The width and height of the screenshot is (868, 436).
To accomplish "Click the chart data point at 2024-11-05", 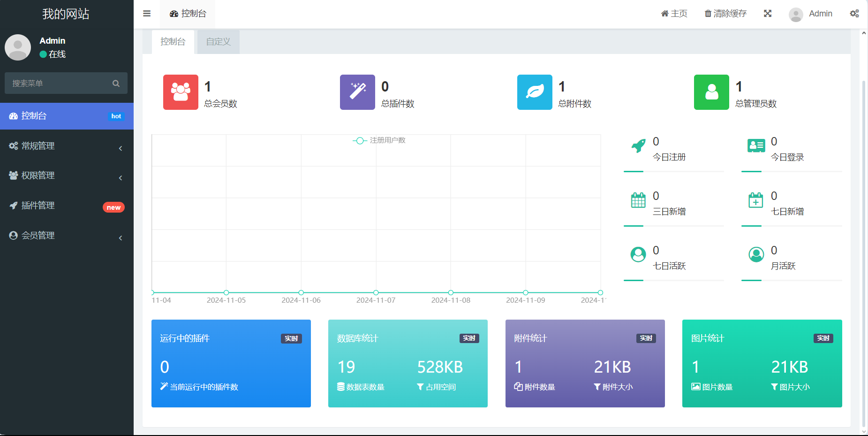I will point(226,292).
